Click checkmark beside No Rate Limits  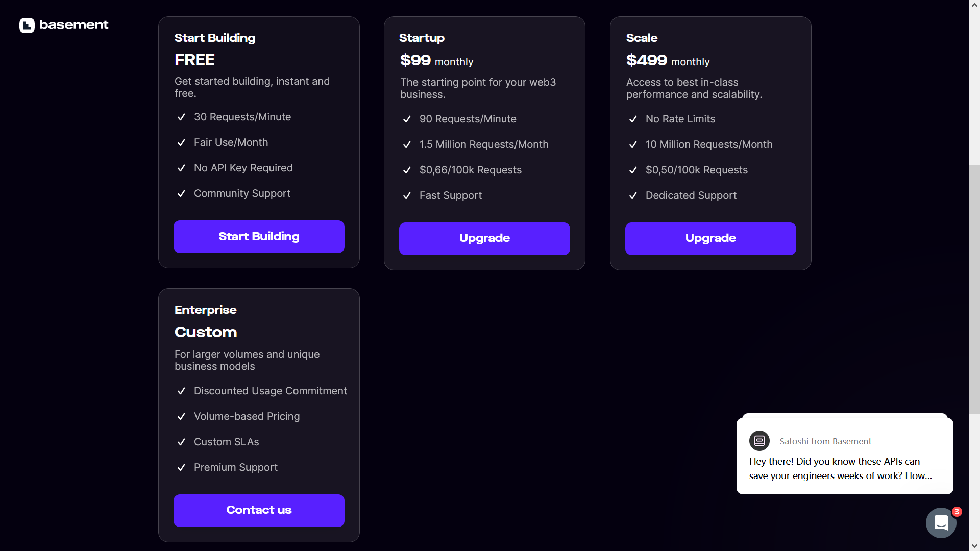pos(633,119)
